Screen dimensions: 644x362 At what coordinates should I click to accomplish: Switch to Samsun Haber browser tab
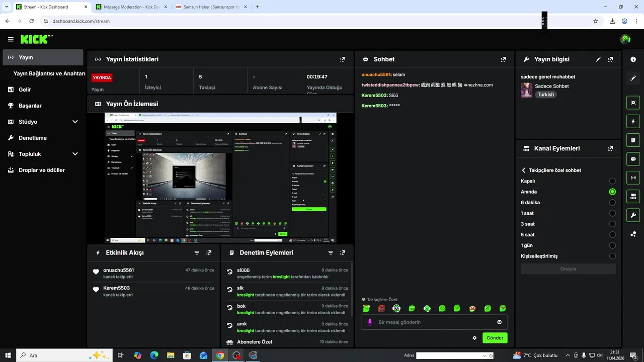tap(210, 7)
